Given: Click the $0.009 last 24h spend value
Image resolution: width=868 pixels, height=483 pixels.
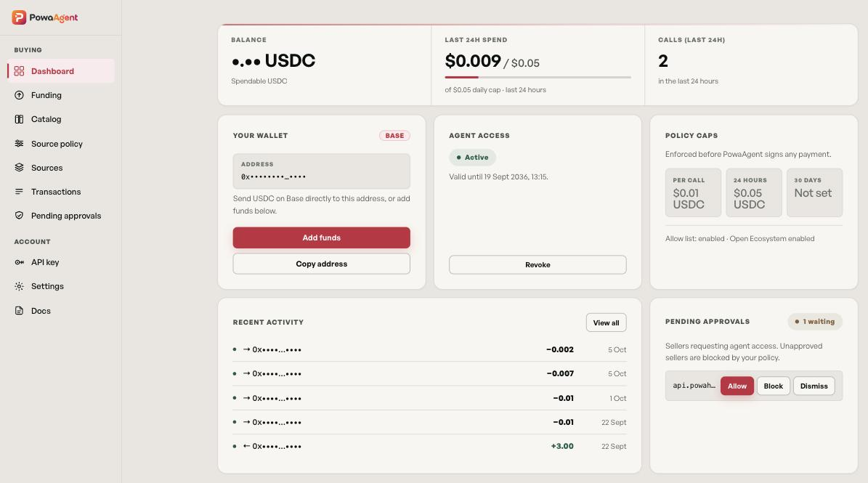Looking at the screenshot, I should click(x=473, y=61).
